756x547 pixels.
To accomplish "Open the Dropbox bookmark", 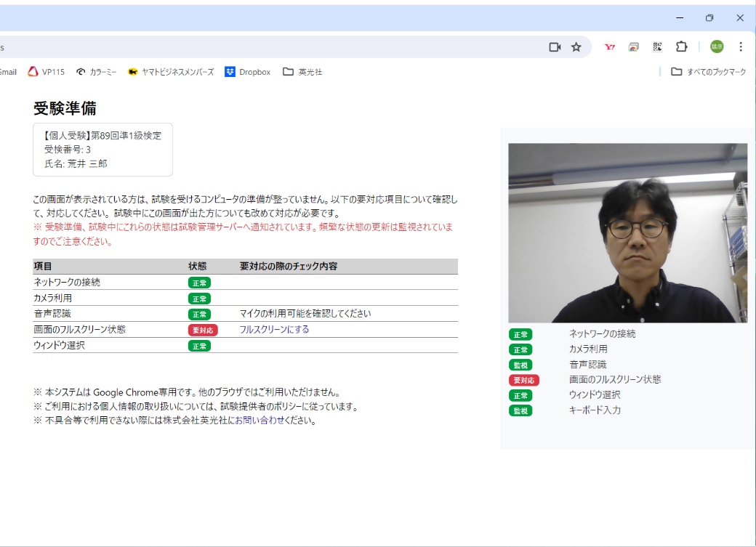I will click(x=248, y=72).
